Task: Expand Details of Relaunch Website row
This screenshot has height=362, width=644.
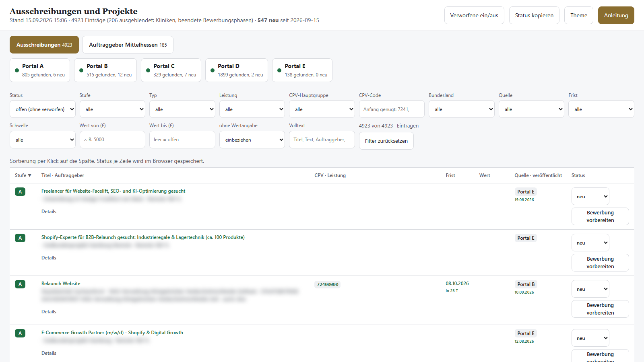Action: coord(49,312)
